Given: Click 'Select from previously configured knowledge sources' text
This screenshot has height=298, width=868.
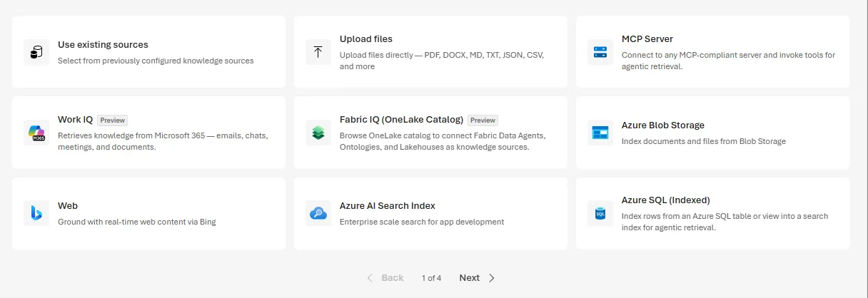Looking at the screenshot, I should pyautogui.click(x=156, y=61).
